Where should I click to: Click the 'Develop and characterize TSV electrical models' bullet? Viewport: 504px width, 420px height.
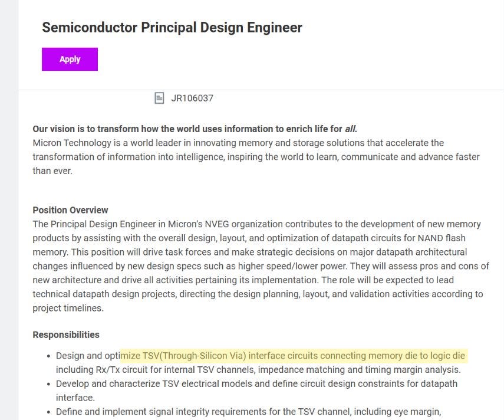(256, 391)
